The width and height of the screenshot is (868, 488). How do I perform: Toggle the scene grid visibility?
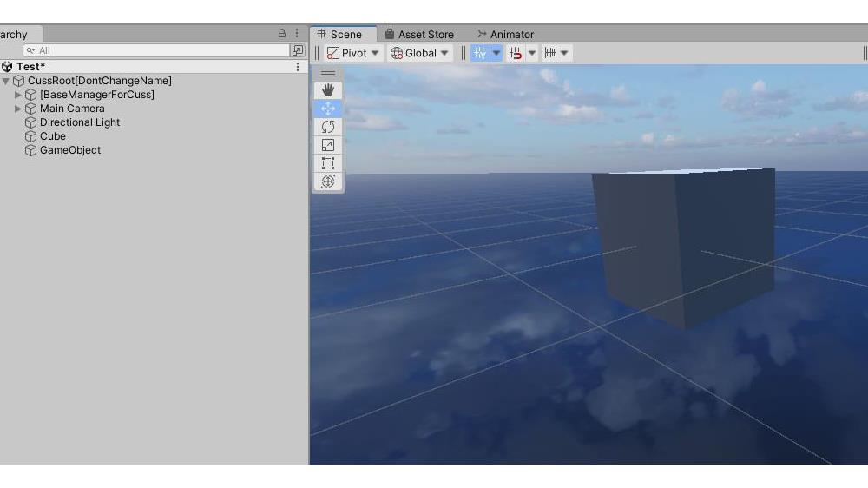[480, 53]
